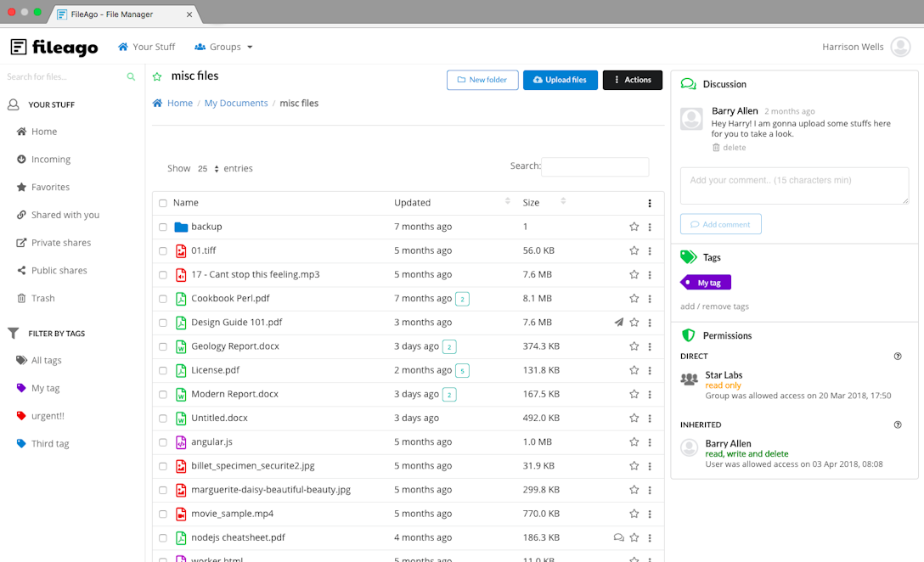924x562 pixels.
Task: Click the purple My tag label
Action: [x=707, y=283]
